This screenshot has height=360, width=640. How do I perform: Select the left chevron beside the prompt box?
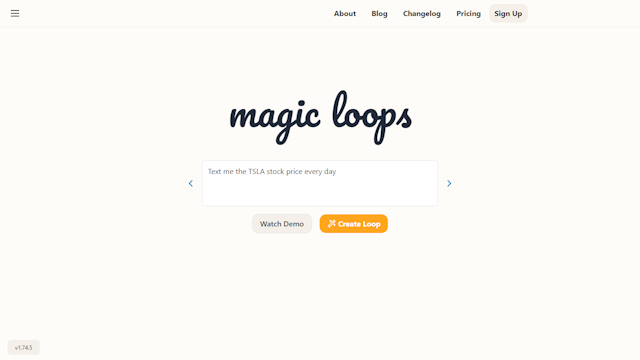191,184
